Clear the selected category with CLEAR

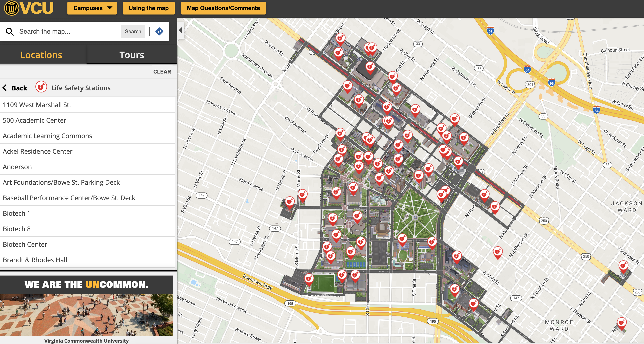tap(162, 72)
